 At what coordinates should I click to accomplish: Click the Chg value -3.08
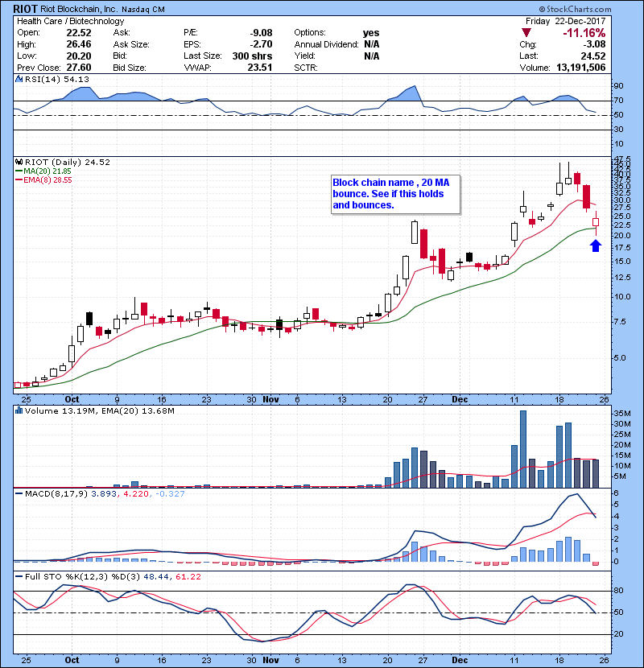pos(594,44)
